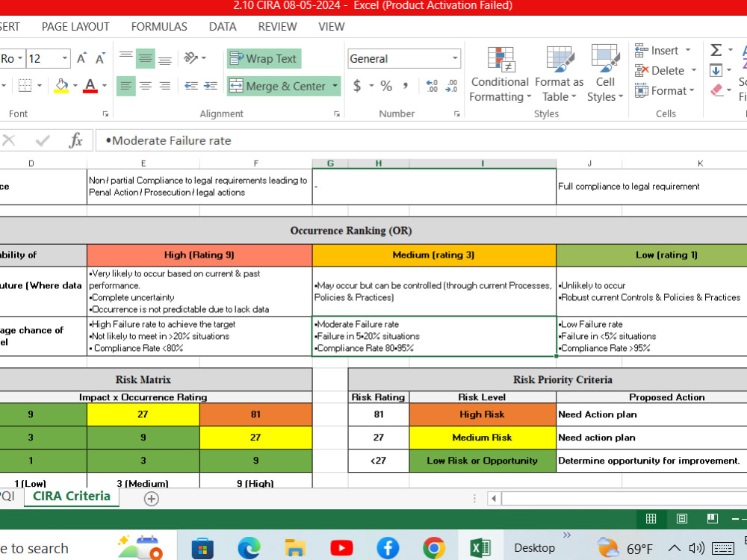This screenshot has width=747, height=560.
Task: Select column G header
Action: (330, 164)
